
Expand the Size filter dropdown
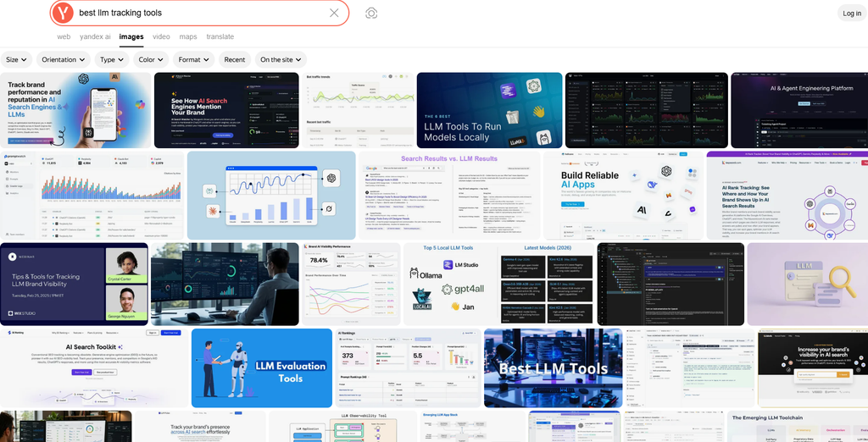pyautogui.click(x=17, y=60)
